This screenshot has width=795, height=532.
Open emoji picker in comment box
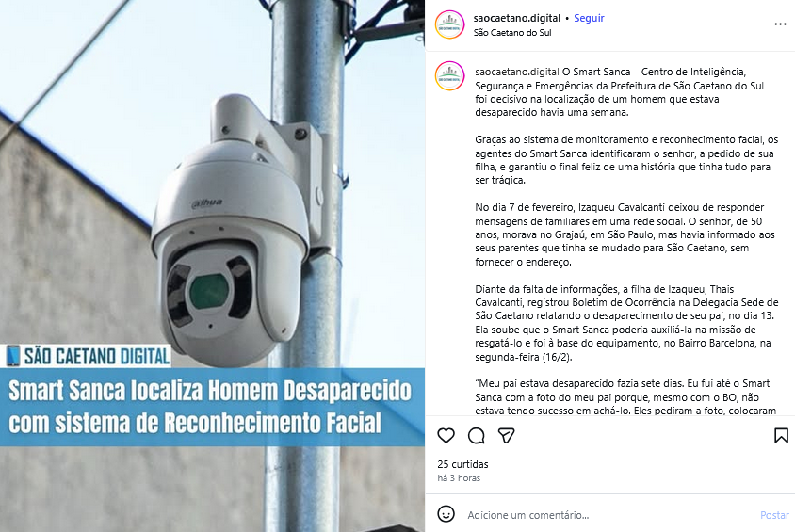point(446,514)
